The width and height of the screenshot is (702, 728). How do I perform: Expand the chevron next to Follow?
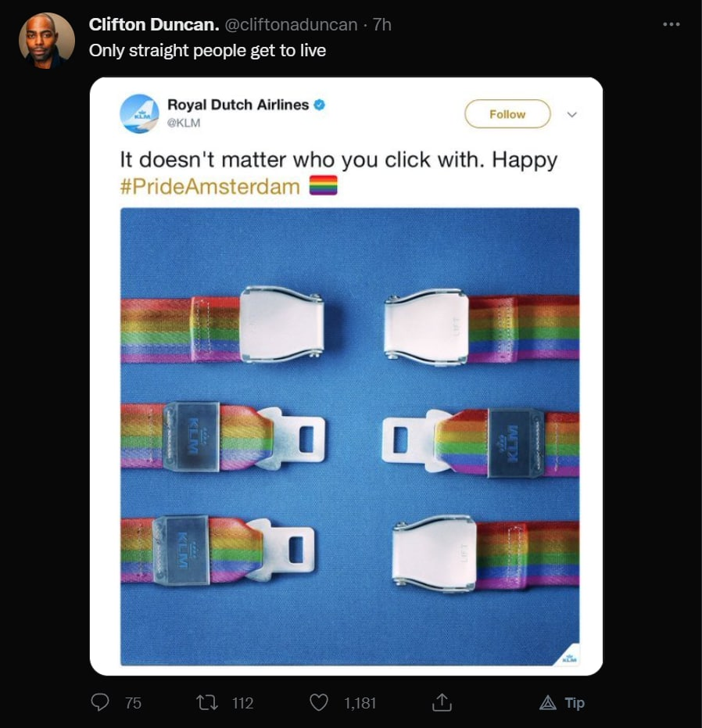click(572, 114)
